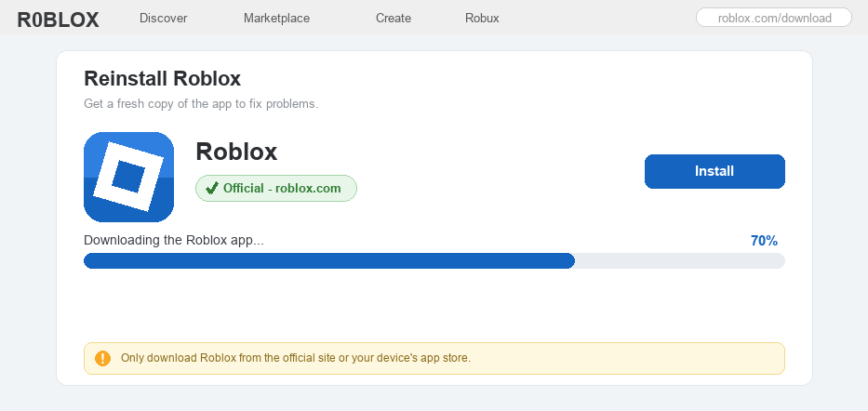Click the orange warning exclamation icon
Image resolution: width=868 pixels, height=411 pixels.
tap(103, 358)
